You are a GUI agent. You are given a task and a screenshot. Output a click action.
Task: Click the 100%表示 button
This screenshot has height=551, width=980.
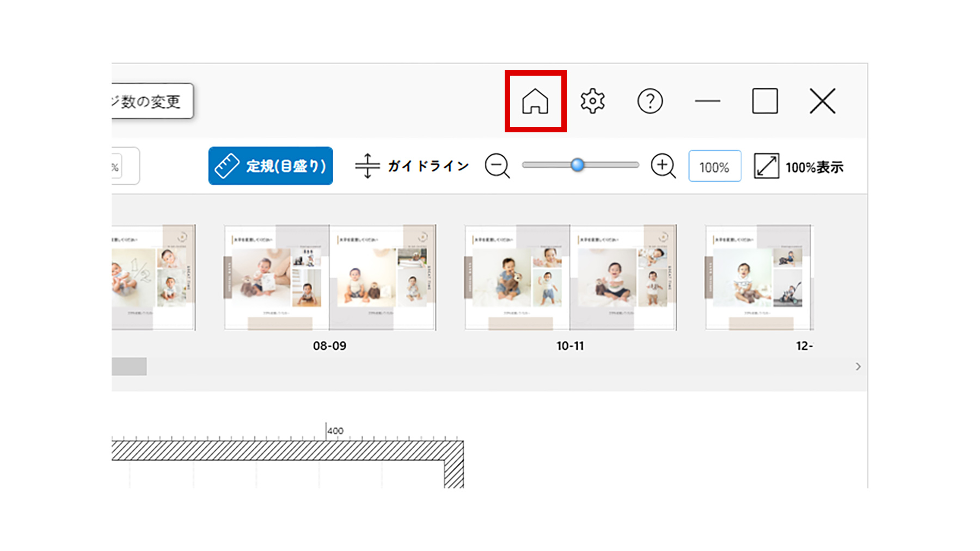799,166
